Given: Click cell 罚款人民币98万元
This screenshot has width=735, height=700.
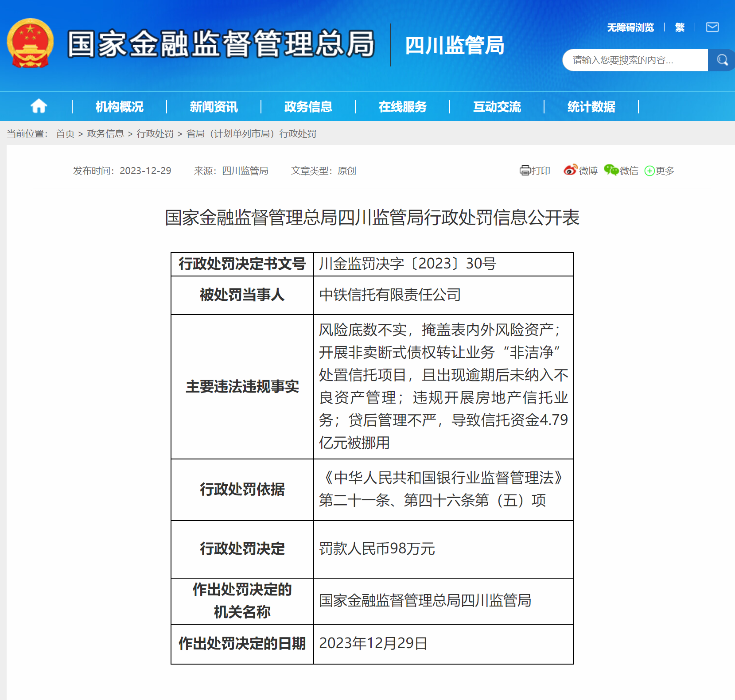Looking at the screenshot, I should coord(443,549).
